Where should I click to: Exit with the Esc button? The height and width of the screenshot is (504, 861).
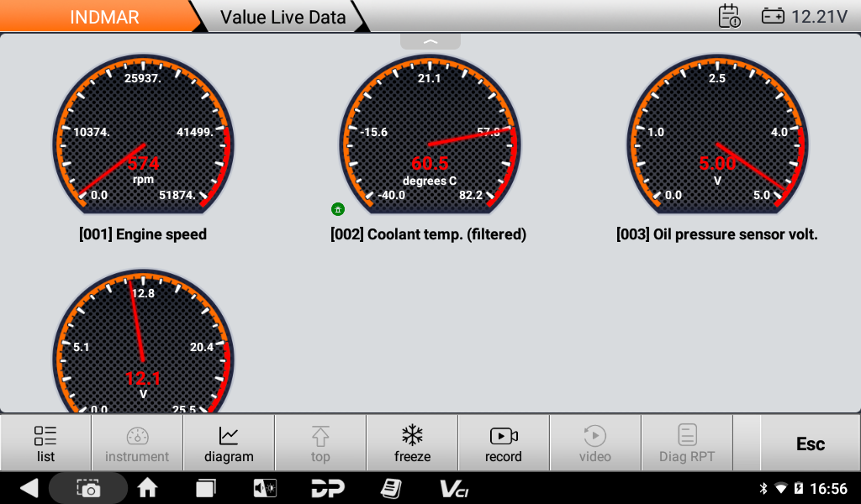811,444
